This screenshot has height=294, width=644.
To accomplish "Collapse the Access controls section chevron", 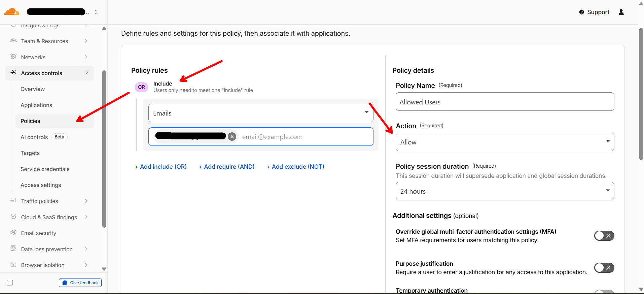I will [86, 73].
